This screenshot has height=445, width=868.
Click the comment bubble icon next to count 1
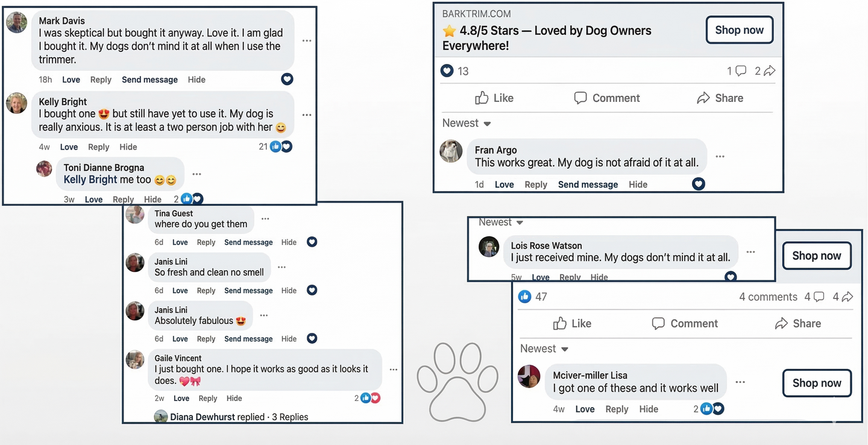[x=741, y=71]
